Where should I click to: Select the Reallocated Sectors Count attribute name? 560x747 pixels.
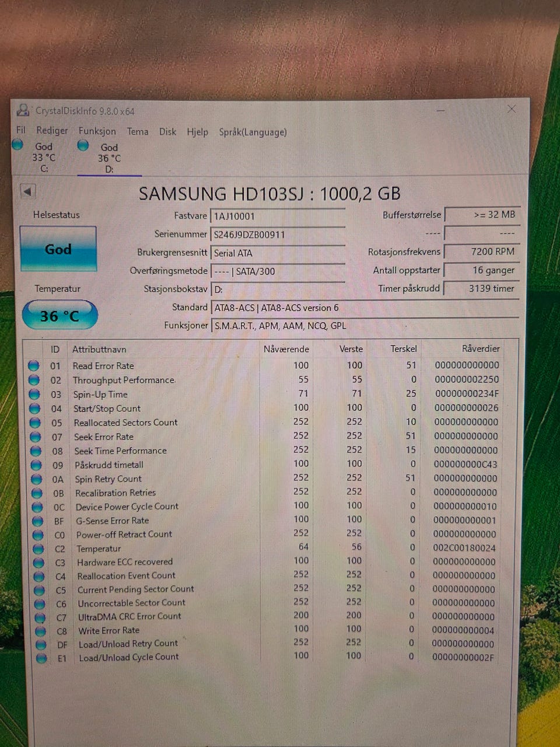pos(125,423)
